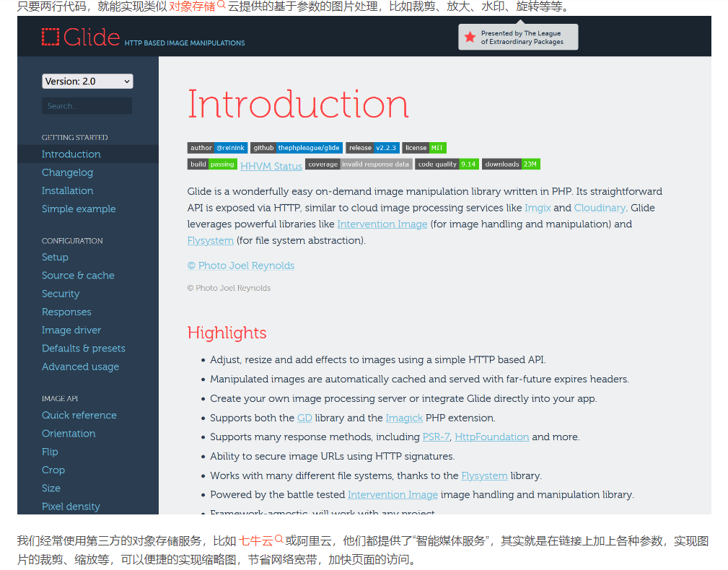Open Quick reference page
728x570 pixels.
(79, 416)
